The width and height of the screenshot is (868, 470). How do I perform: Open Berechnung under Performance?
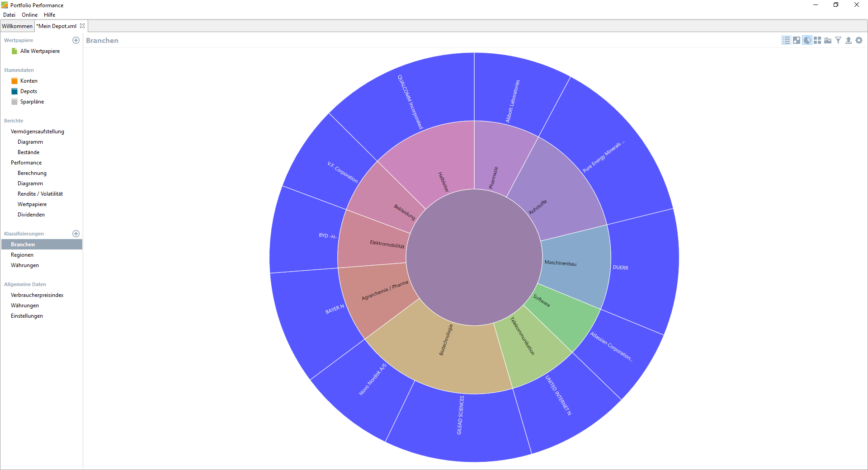pos(32,173)
